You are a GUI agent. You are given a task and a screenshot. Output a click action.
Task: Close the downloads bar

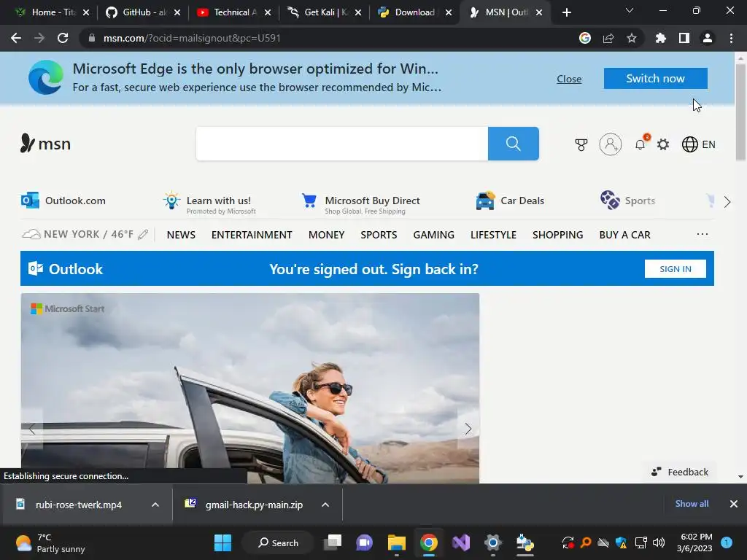[734, 503]
